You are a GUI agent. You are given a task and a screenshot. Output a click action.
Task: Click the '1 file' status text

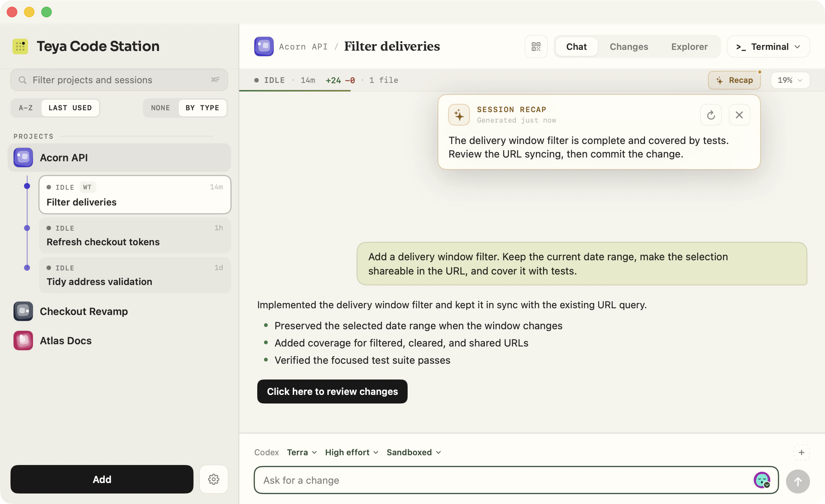pyautogui.click(x=384, y=80)
